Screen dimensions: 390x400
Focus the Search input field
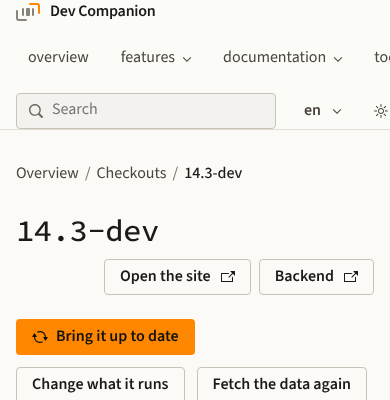point(146,111)
